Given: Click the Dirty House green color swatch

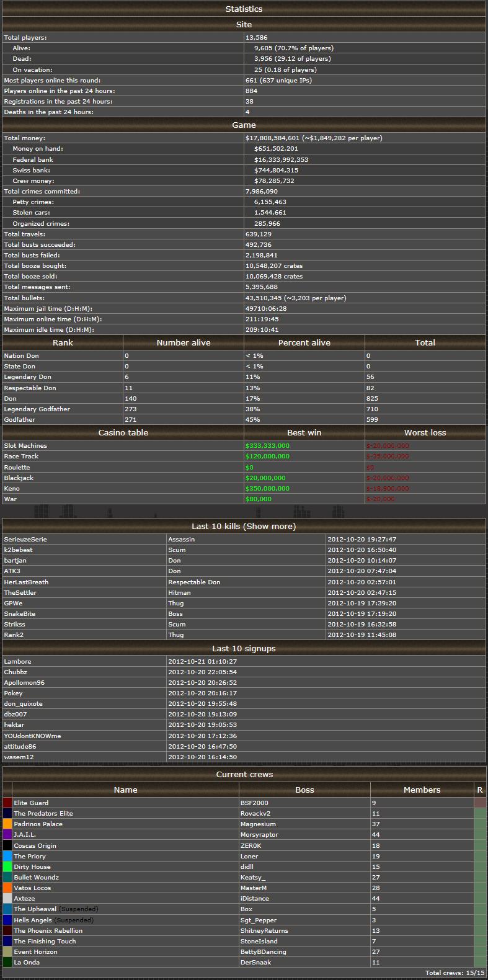Looking at the screenshot, I should click(x=7, y=866).
